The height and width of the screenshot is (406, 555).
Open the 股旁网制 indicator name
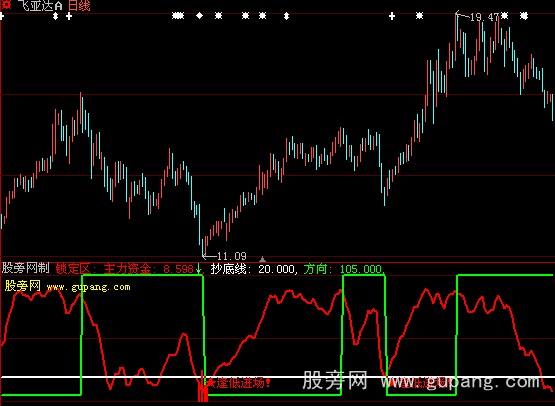click(25, 268)
